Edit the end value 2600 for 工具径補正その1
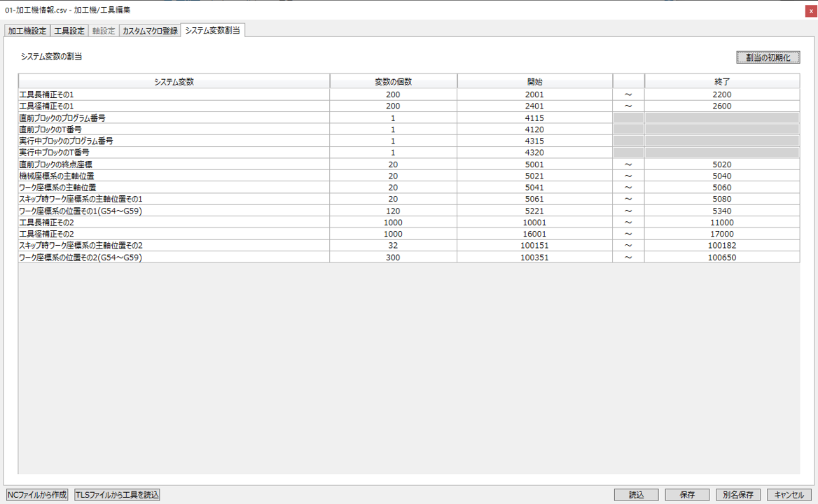This screenshot has width=818, height=504. coord(721,106)
